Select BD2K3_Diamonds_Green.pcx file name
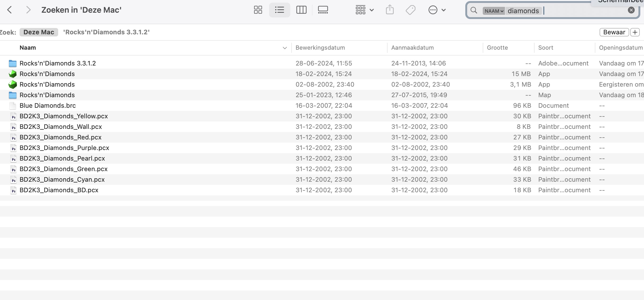Viewport: 644px width, 300px height. 63,169
